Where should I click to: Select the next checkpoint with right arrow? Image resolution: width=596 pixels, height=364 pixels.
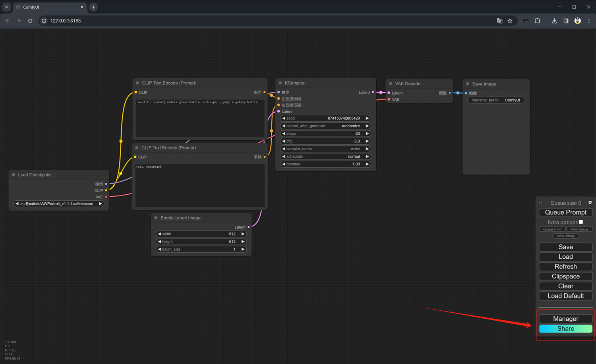(x=101, y=204)
